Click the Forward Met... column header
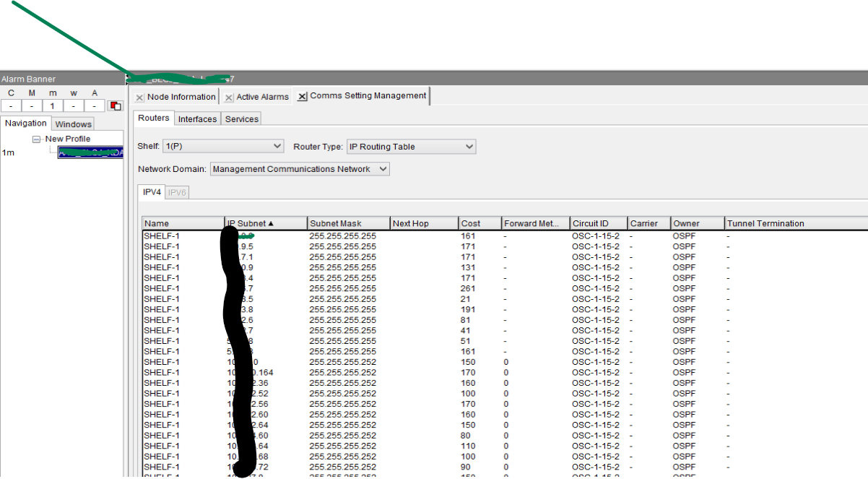This screenshot has width=868, height=479. coord(536,223)
